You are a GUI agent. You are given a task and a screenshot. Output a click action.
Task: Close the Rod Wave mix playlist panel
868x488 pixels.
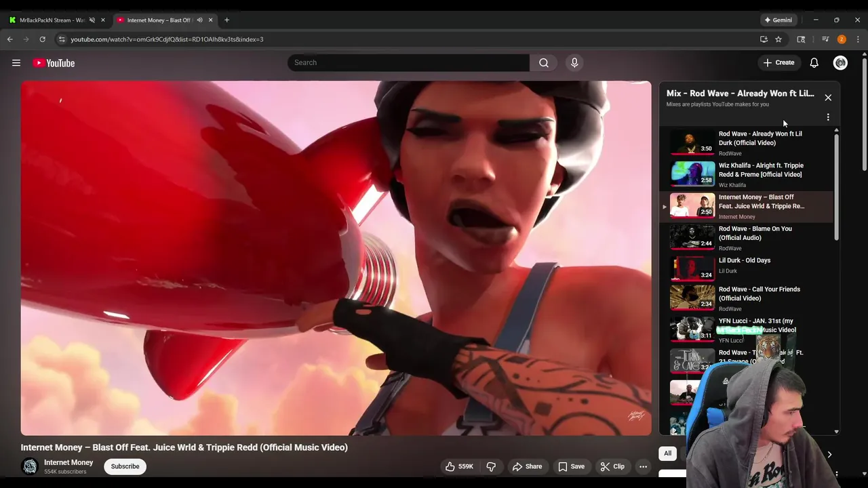828,98
